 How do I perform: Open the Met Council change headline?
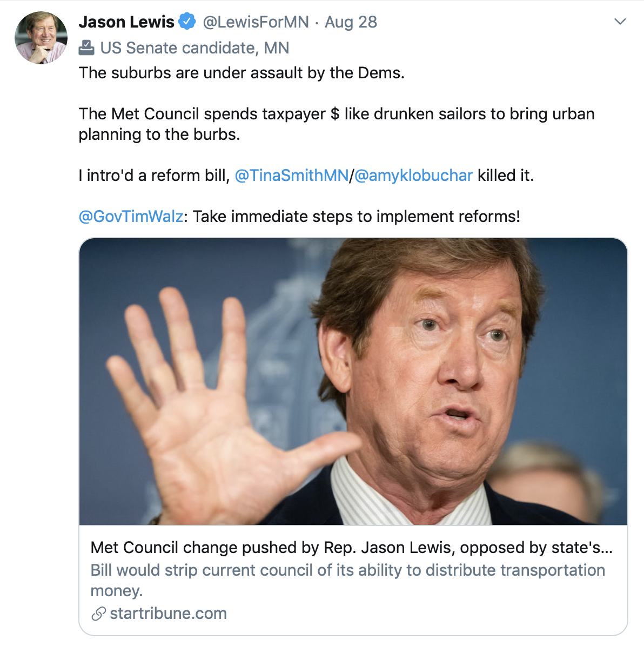(351, 548)
